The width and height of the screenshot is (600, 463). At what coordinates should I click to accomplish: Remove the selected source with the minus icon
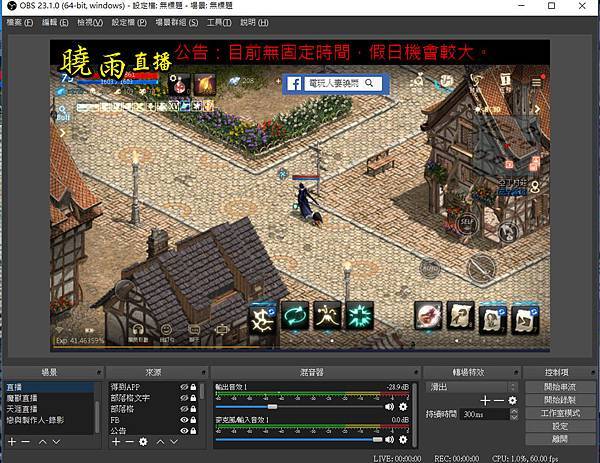coord(130,442)
